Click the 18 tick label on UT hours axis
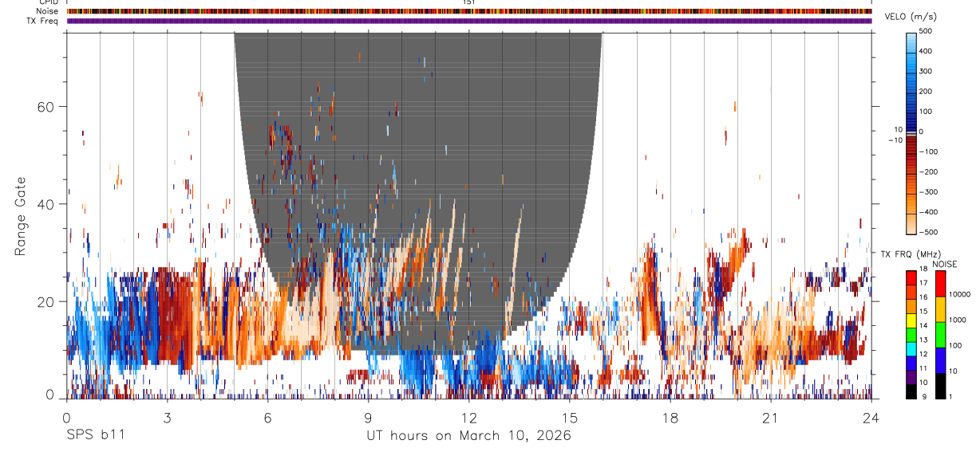Screen dimensions: 980x452 click(670, 417)
